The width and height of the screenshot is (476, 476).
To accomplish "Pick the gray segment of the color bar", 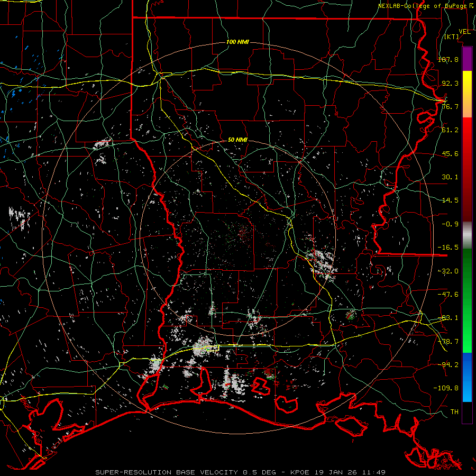I will pos(467,235).
